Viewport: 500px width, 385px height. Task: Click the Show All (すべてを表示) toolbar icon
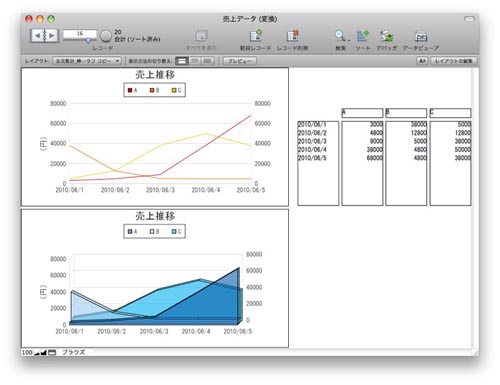(x=201, y=36)
